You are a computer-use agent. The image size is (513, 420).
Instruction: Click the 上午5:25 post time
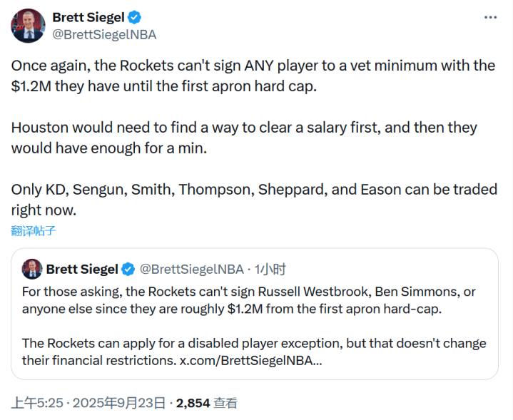pos(36,403)
